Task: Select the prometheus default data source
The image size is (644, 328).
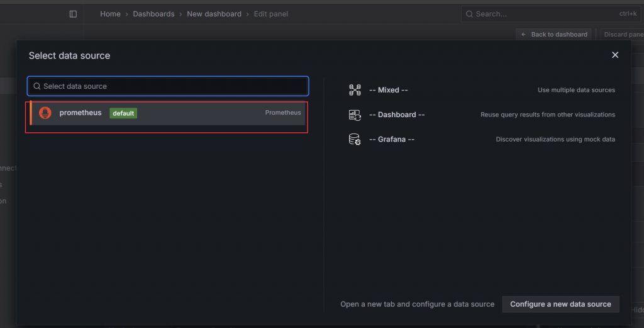Action: click(167, 113)
